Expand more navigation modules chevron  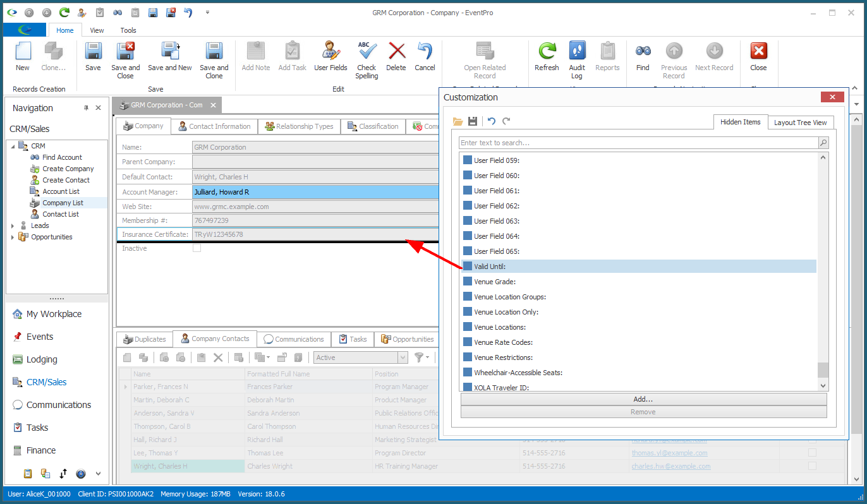click(x=98, y=473)
